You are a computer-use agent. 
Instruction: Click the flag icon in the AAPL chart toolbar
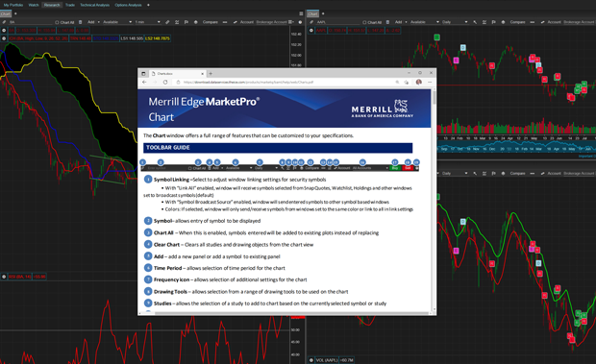click(x=493, y=22)
